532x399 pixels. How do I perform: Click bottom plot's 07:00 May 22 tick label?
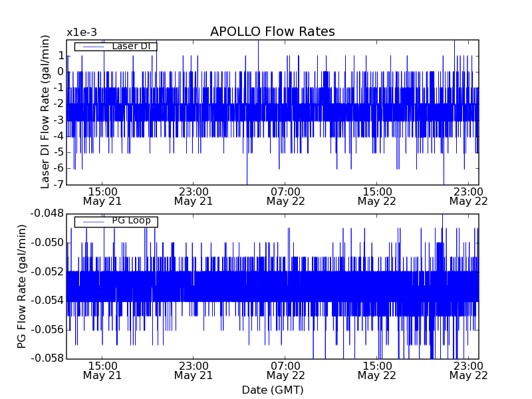(285, 370)
